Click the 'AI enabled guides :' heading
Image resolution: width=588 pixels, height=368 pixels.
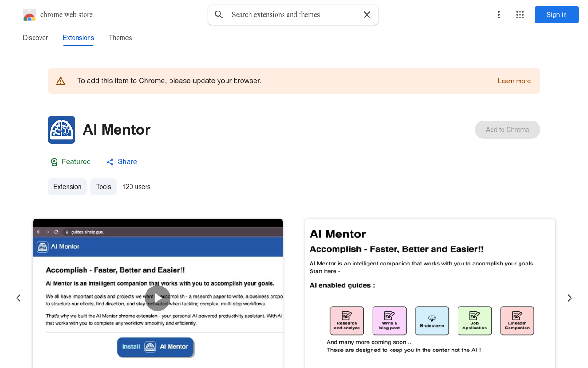pos(342,285)
